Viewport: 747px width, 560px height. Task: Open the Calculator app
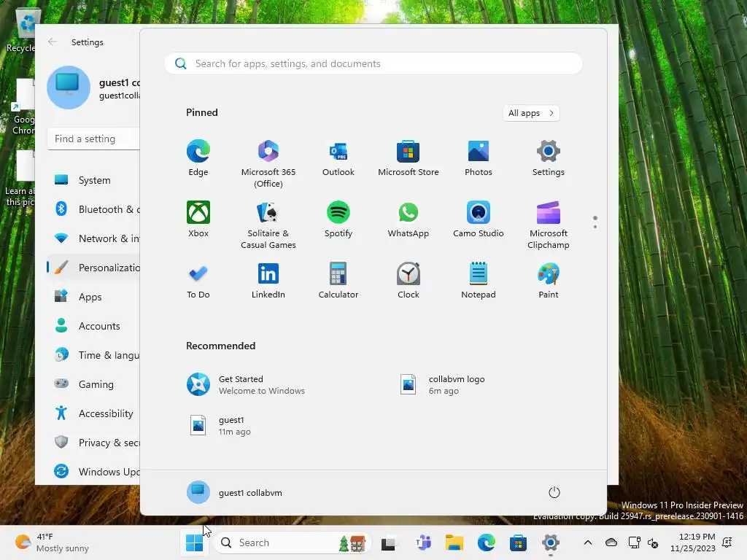coord(338,281)
